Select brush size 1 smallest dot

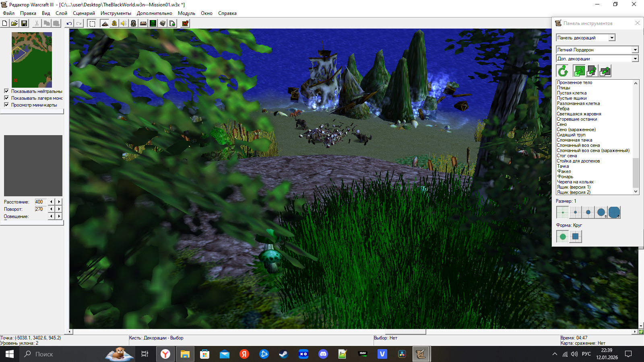pos(563,212)
